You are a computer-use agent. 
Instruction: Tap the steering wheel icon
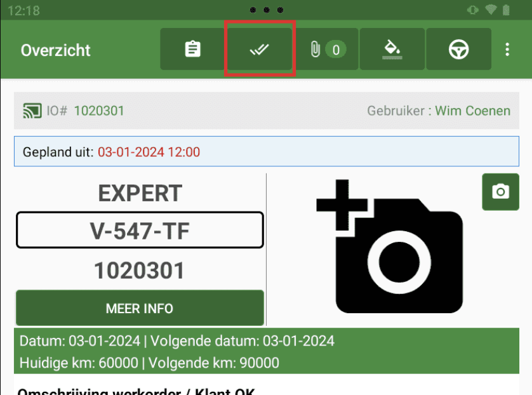(x=459, y=49)
